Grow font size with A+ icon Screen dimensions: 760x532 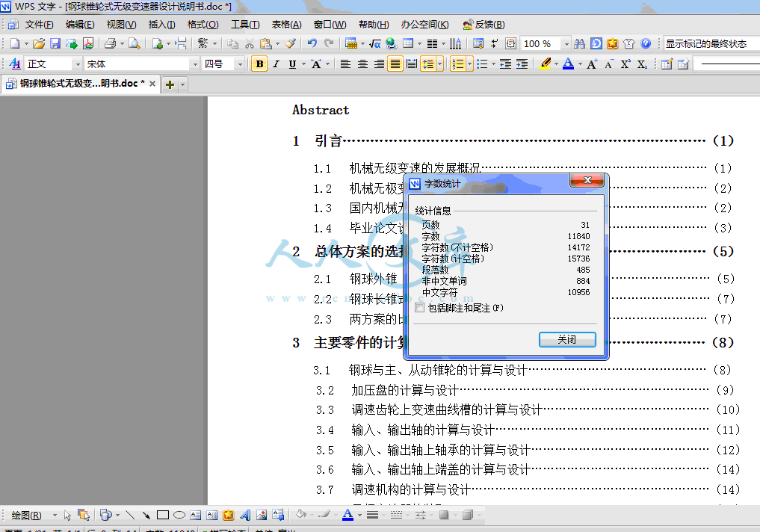tap(592, 64)
